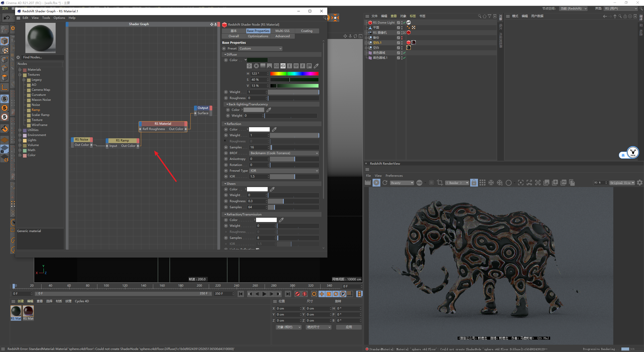Start IPR render in Redshift RenderView
Screen dimensions: 644x352
point(376,183)
